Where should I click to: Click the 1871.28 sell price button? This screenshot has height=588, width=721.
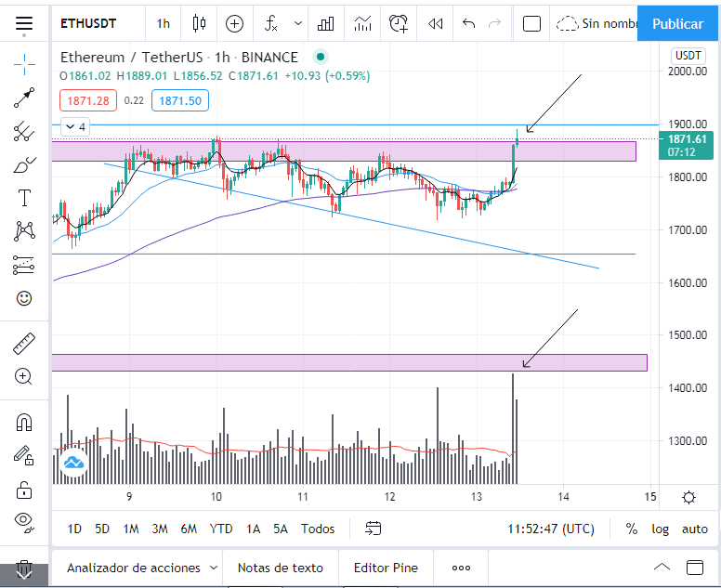pos(88,100)
